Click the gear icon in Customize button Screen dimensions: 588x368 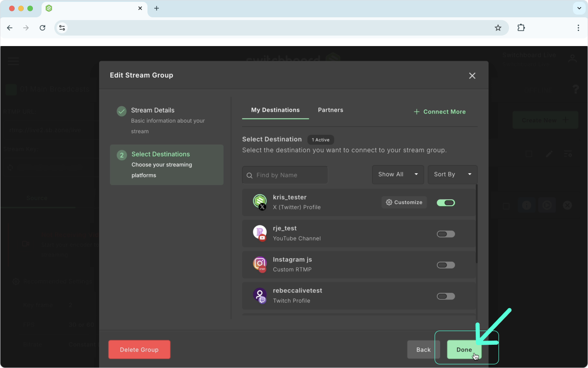coord(389,202)
